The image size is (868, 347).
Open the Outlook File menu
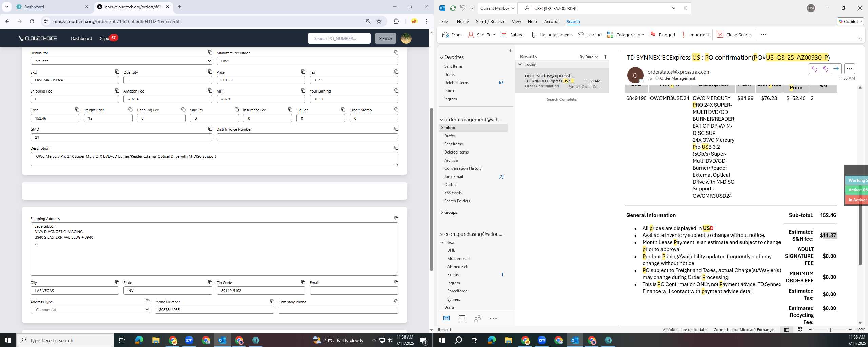(x=445, y=21)
